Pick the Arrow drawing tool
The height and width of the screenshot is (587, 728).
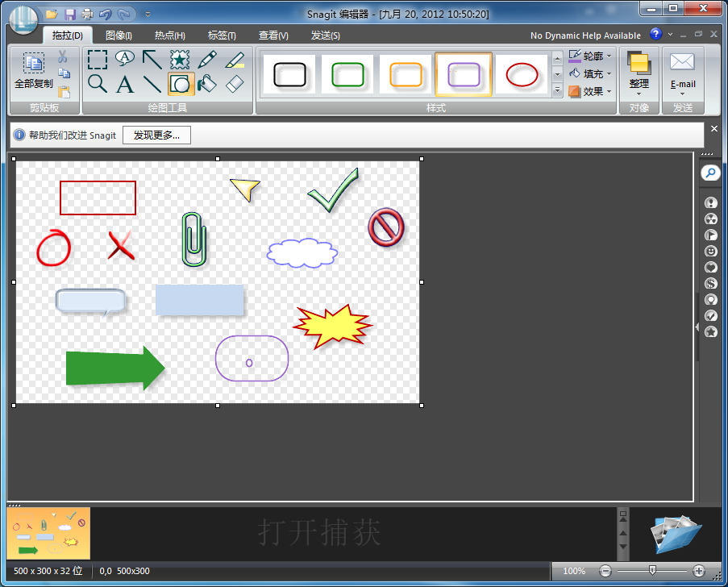(x=152, y=59)
